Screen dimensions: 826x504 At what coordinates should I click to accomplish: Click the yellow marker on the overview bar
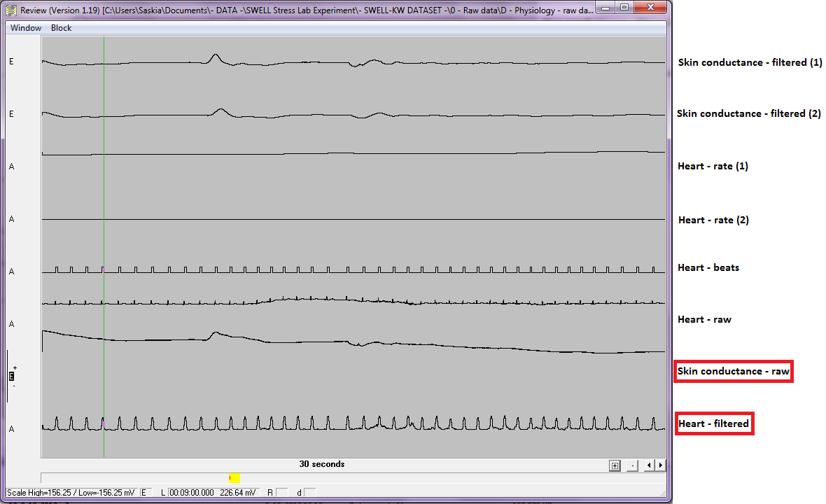tap(235, 477)
